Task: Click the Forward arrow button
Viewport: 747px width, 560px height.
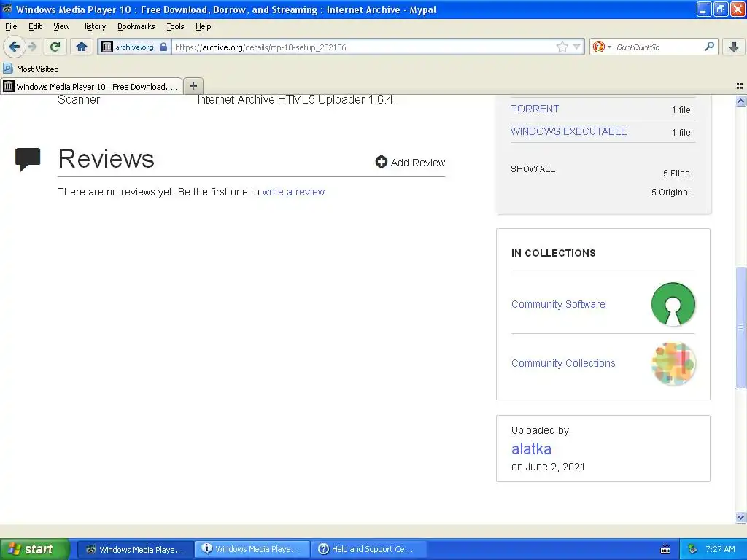Action: point(32,47)
